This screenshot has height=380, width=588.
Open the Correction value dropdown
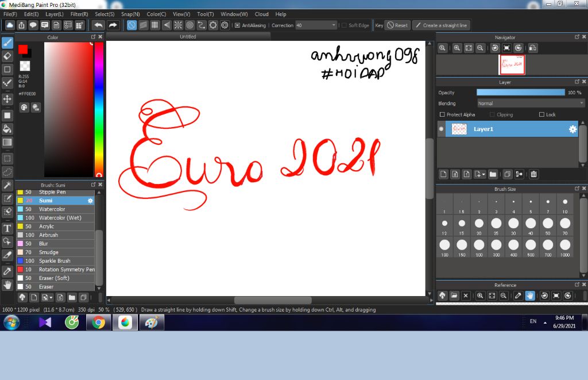click(334, 25)
